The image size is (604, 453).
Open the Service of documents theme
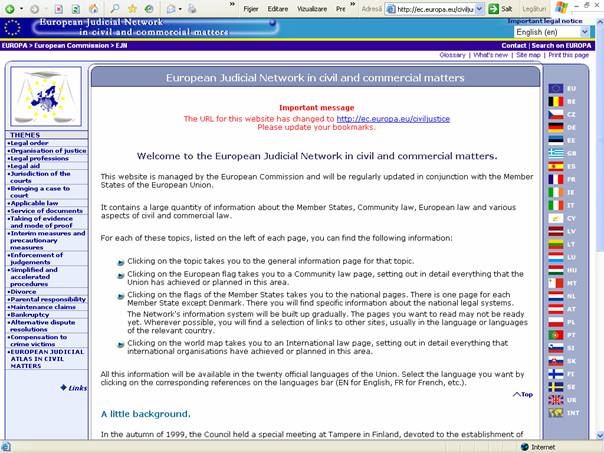click(46, 211)
